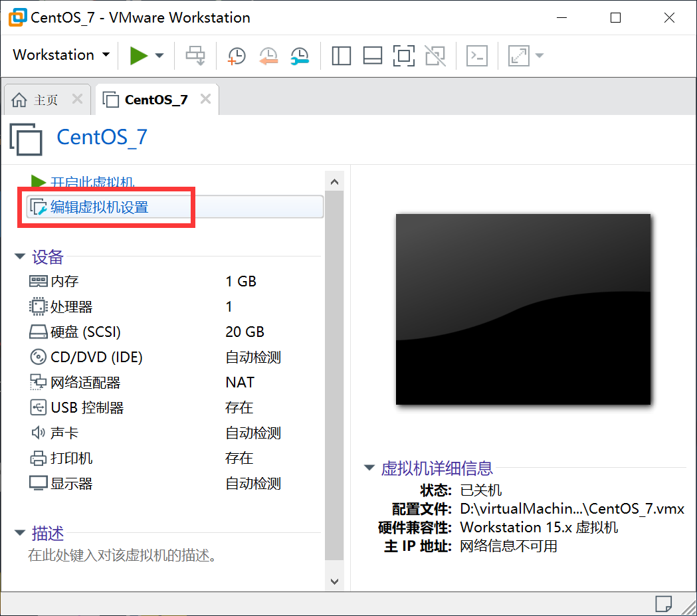Select the 处理器 device row
697x616 pixels.
click(174, 306)
